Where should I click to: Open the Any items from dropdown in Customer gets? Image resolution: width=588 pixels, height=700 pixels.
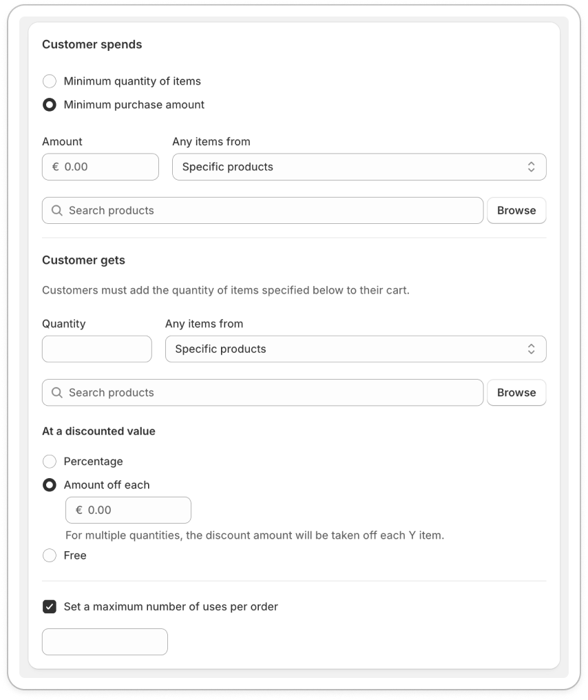355,349
